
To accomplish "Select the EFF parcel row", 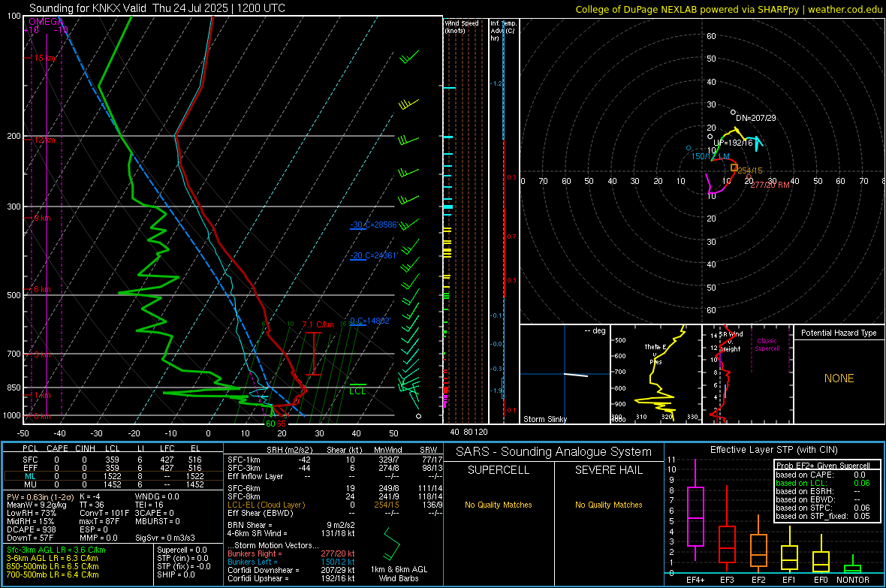I will point(112,468).
